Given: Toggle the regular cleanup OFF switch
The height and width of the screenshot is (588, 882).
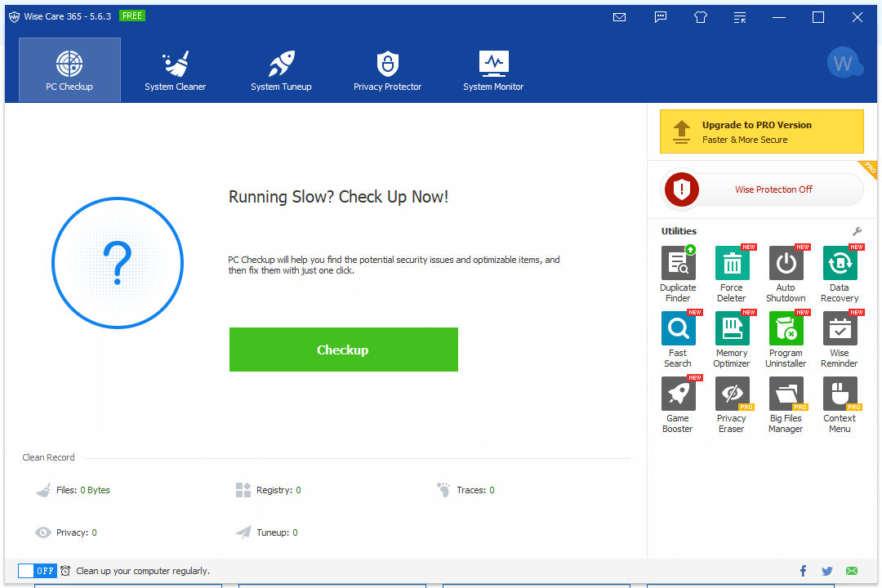Looking at the screenshot, I should pos(37,571).
